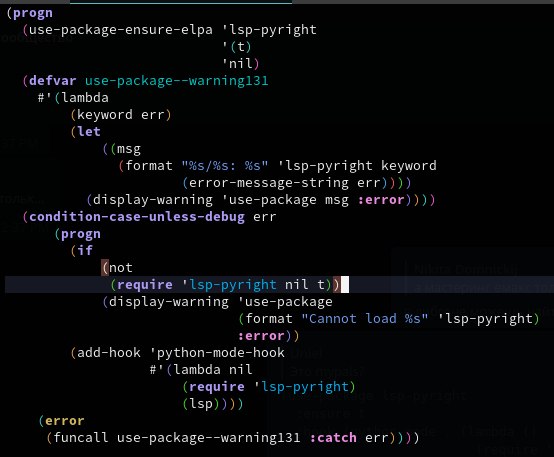
Task: Click progn under condition-case-unless-debug
Action: [81, 234]
